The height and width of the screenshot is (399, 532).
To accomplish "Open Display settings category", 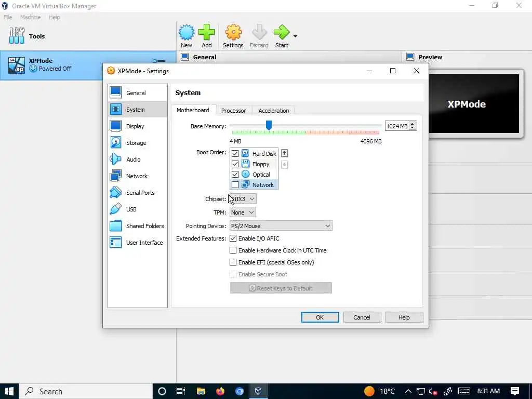I will (x=137, y=126).
